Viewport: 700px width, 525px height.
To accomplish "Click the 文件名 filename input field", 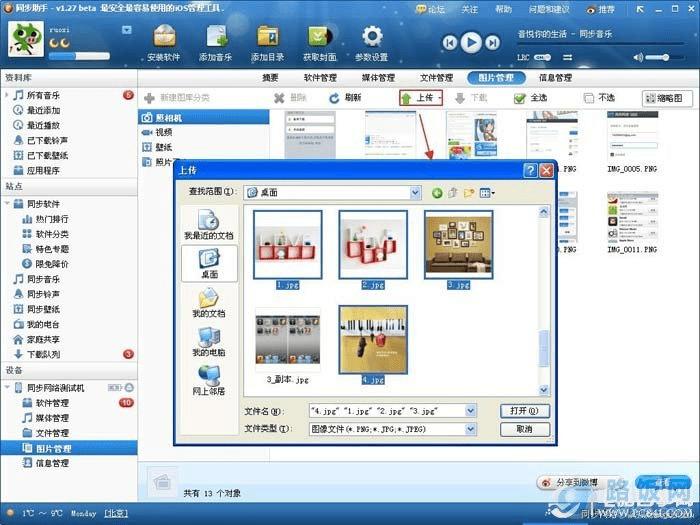I will tap(387, 411).
